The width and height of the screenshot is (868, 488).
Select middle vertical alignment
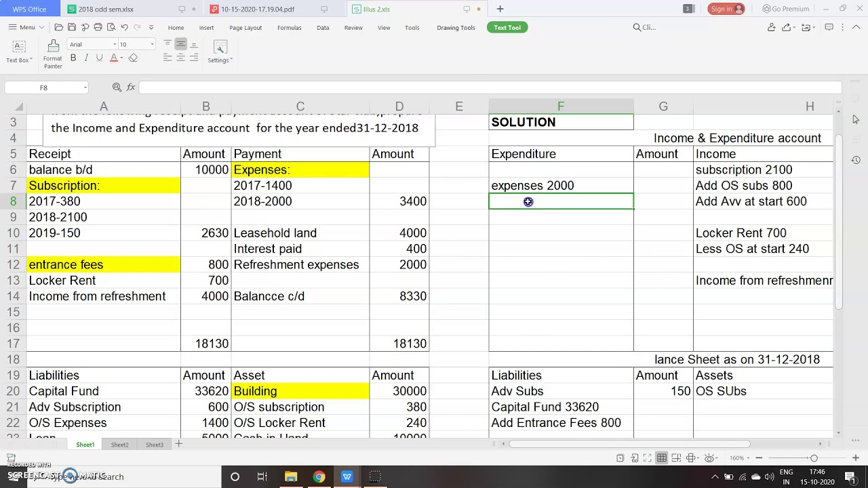click(x=180, y=44)
